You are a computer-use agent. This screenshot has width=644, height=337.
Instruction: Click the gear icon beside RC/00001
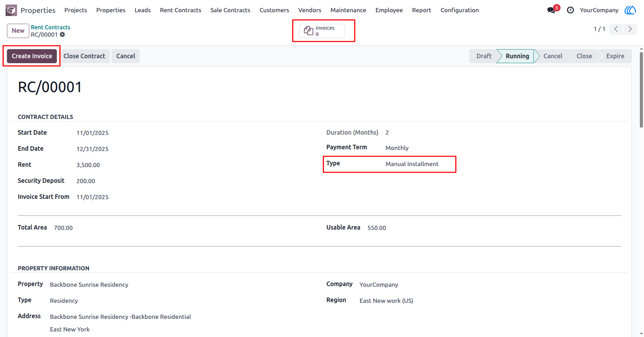[x=62, y=35]
